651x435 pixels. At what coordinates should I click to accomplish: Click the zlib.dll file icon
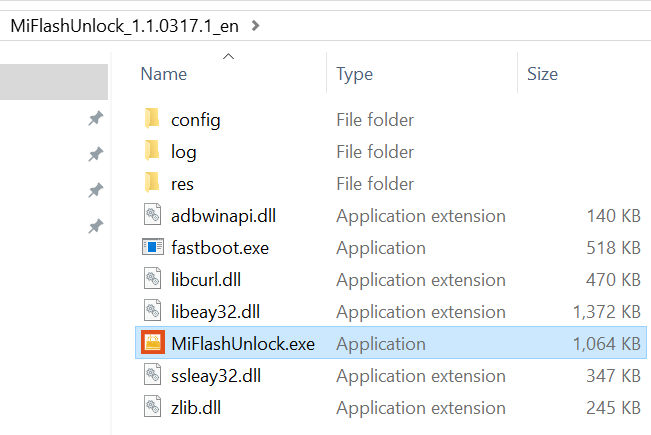coord(152,408)
